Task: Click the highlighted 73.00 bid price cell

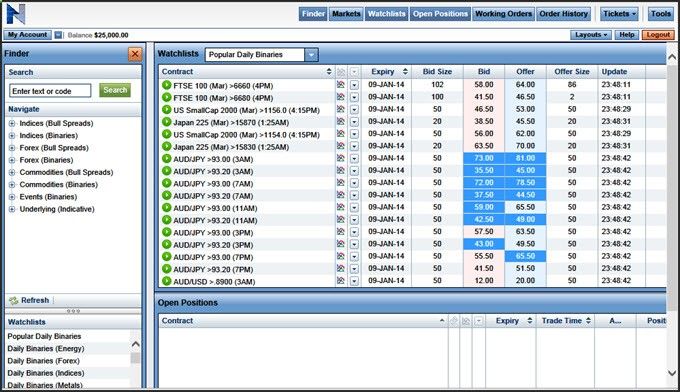Action: 484,158
